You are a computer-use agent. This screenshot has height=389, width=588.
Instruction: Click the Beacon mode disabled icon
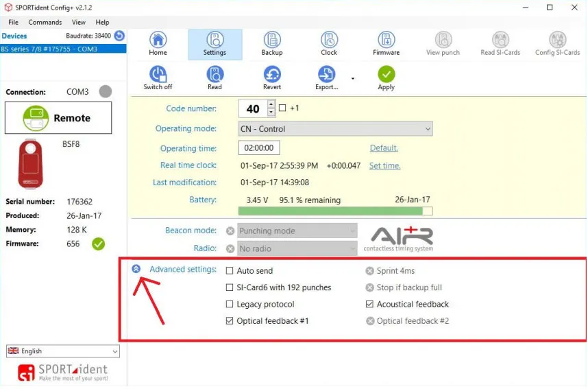click(230, 231)
